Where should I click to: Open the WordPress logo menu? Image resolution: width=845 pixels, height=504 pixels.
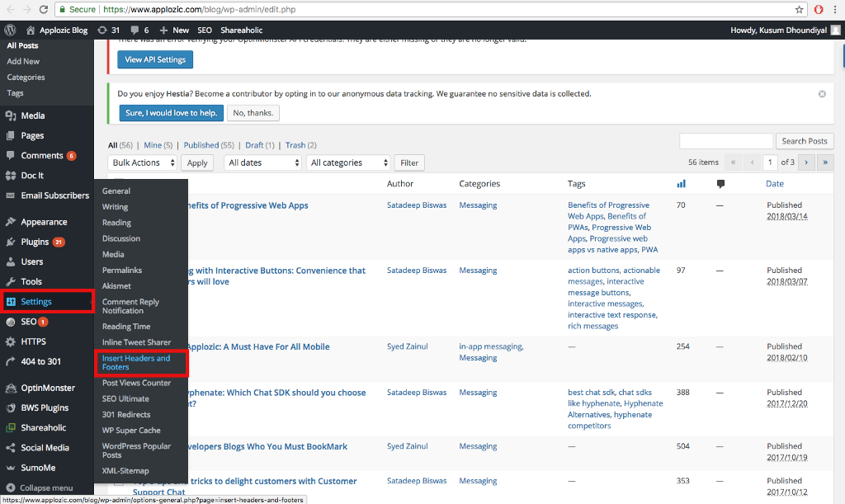pos(9,30)
